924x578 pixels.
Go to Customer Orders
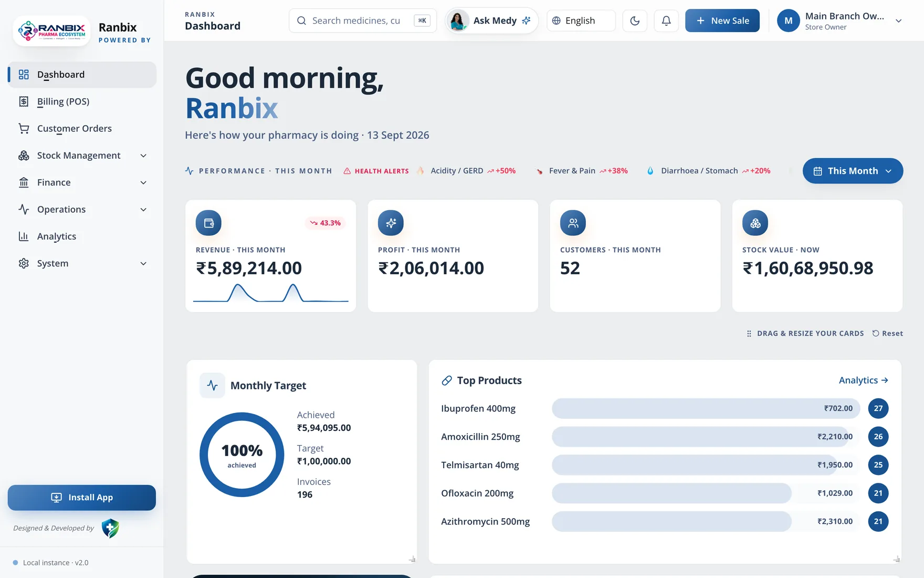pyautogui.click(x=82, y=129)
